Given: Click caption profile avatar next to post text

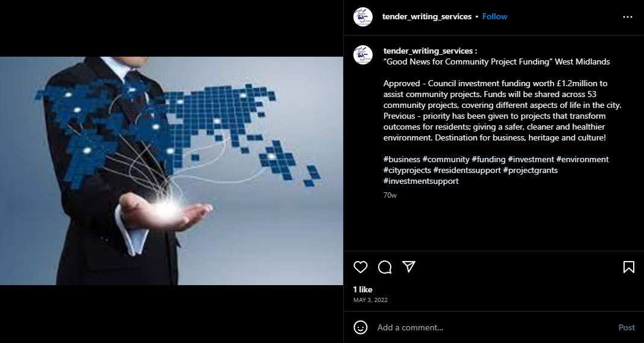Looking at the screenshot, I should tap(362, 55).
